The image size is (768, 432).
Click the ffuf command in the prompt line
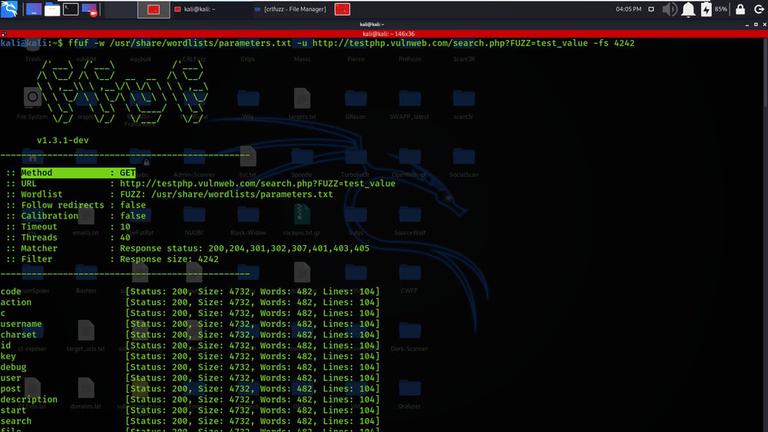(78, 43)
